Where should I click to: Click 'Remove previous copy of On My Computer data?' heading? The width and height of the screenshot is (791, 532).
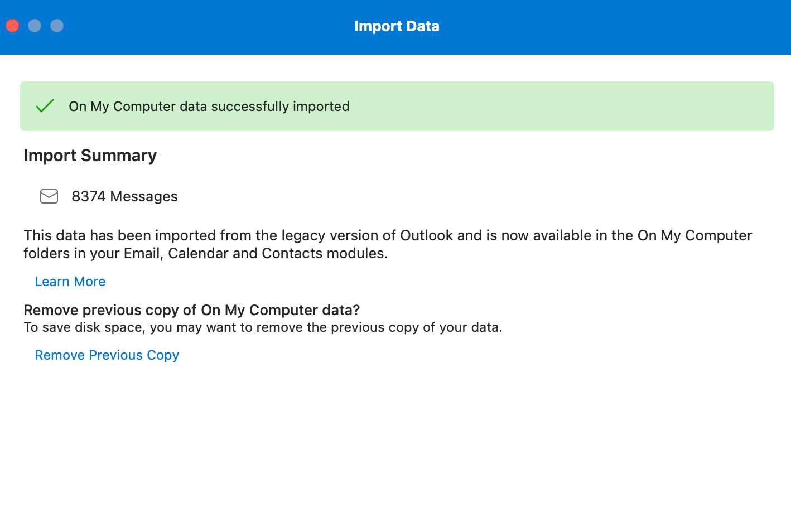[192, 310]
